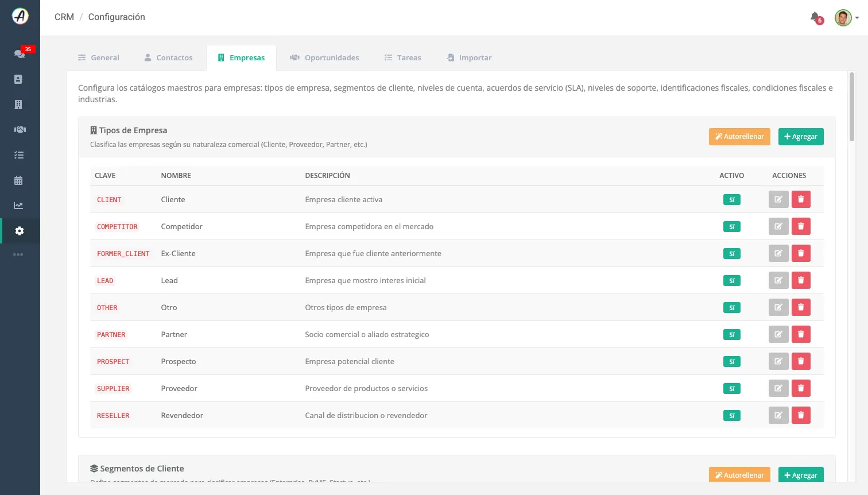Image resolution: width=868 pixels, height=495 pixels.
Task: Select the SUPPLIER key text
Action: [x=113, y=389]
